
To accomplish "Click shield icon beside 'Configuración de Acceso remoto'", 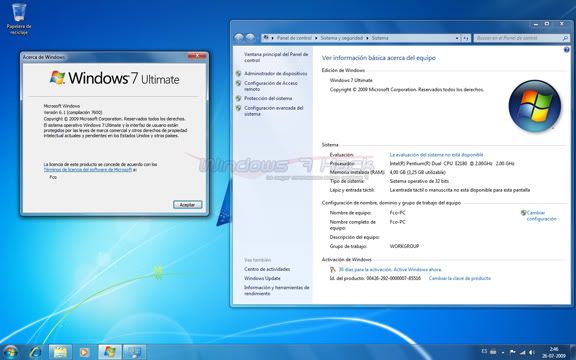I will click(238, 83).
